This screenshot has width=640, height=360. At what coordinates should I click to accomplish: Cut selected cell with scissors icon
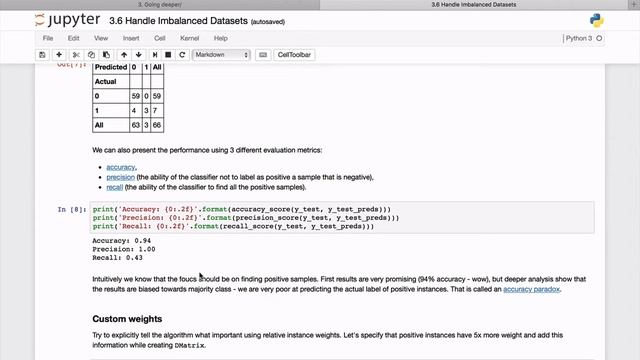point(76,55)
